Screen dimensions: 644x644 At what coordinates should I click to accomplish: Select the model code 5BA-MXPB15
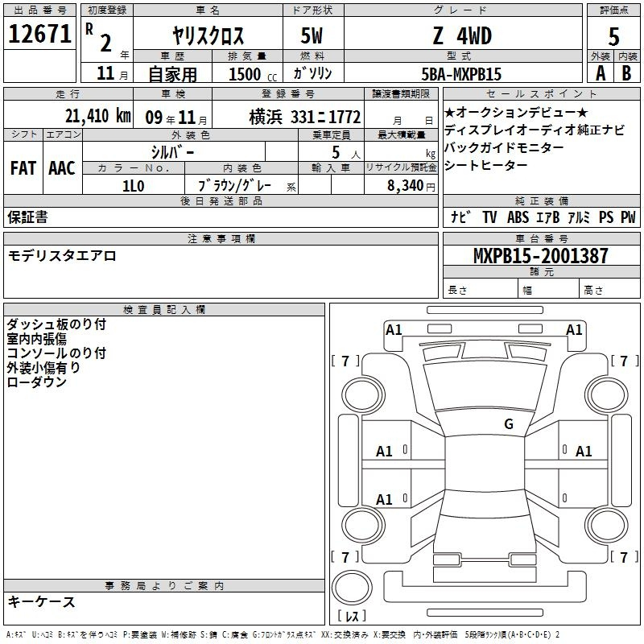[461, 74]
